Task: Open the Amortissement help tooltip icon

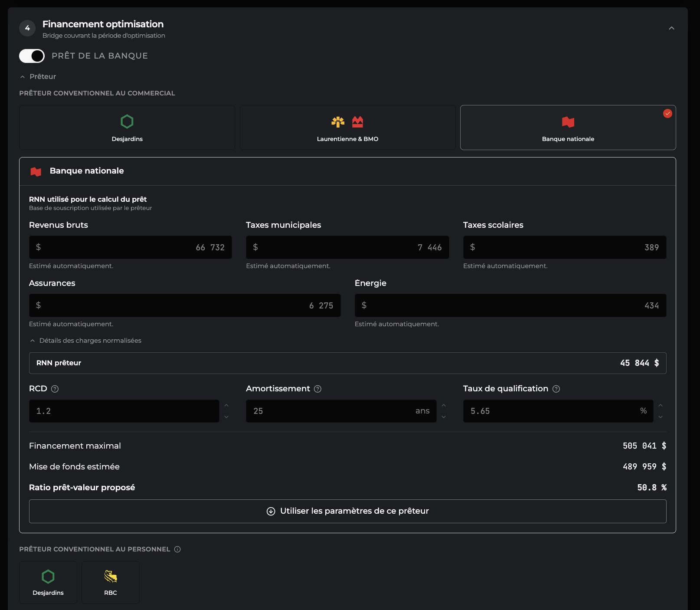Action: (x=317, y=389)
